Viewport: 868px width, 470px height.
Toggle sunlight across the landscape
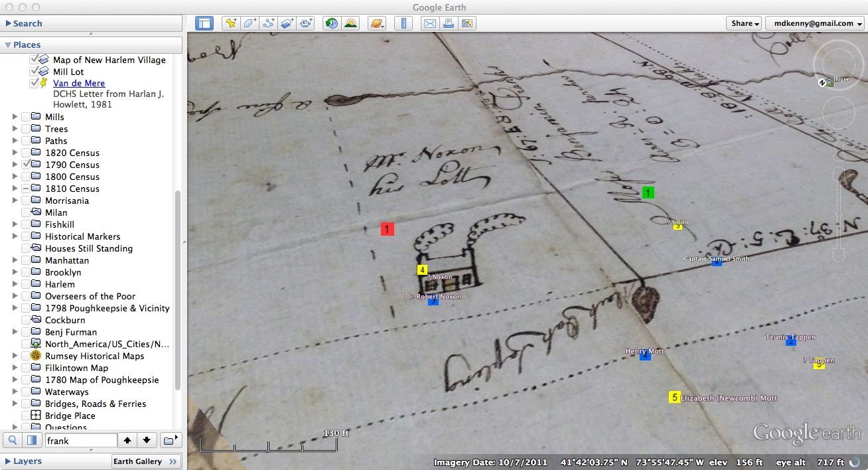click(x=350, y=23)
